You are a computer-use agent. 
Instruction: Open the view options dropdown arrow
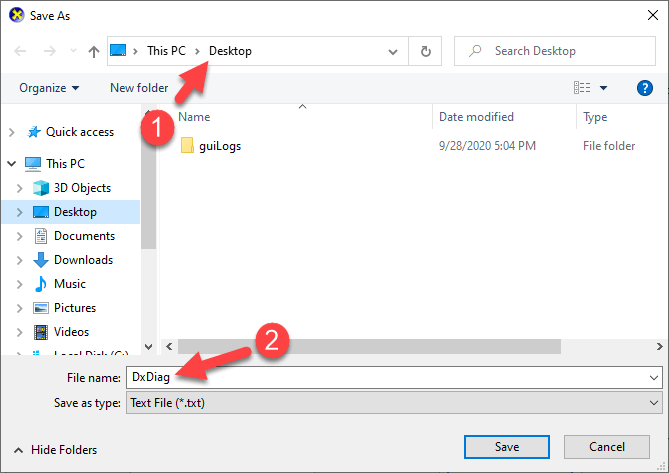(x=603, y=88)
